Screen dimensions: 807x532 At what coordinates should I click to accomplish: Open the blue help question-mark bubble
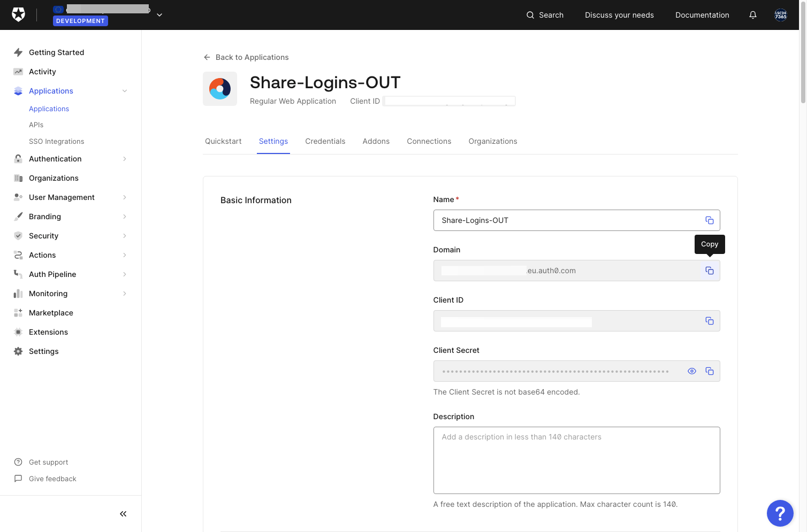click(780, 513)
